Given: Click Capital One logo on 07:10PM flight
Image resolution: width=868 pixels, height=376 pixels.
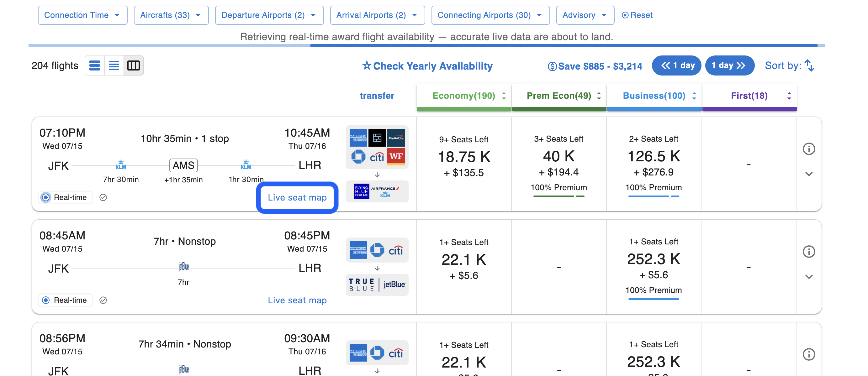Looking at the screenshot, I should [396, 138].
